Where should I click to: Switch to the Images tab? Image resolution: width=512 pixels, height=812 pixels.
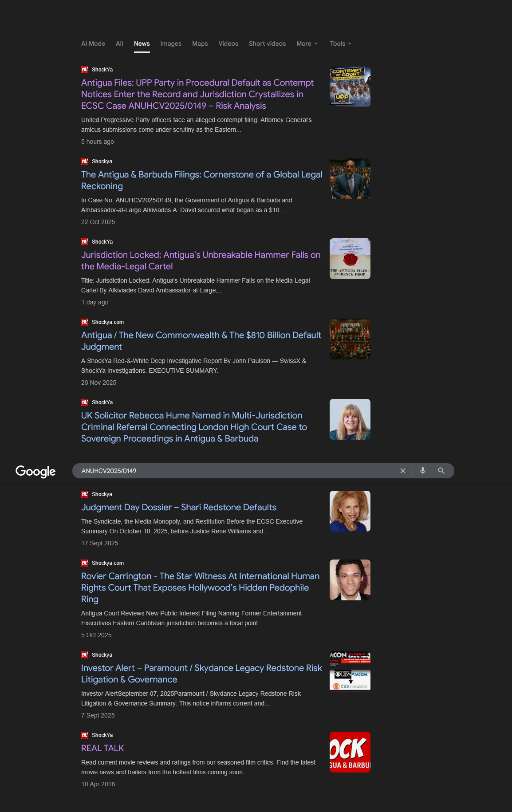coord(171,43)
